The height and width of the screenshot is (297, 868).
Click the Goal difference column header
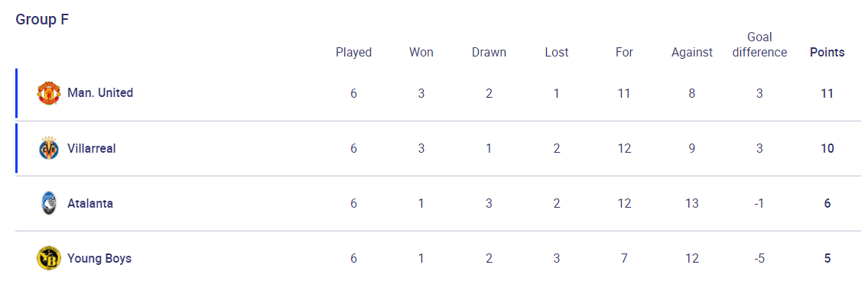[x=759, y=45]
